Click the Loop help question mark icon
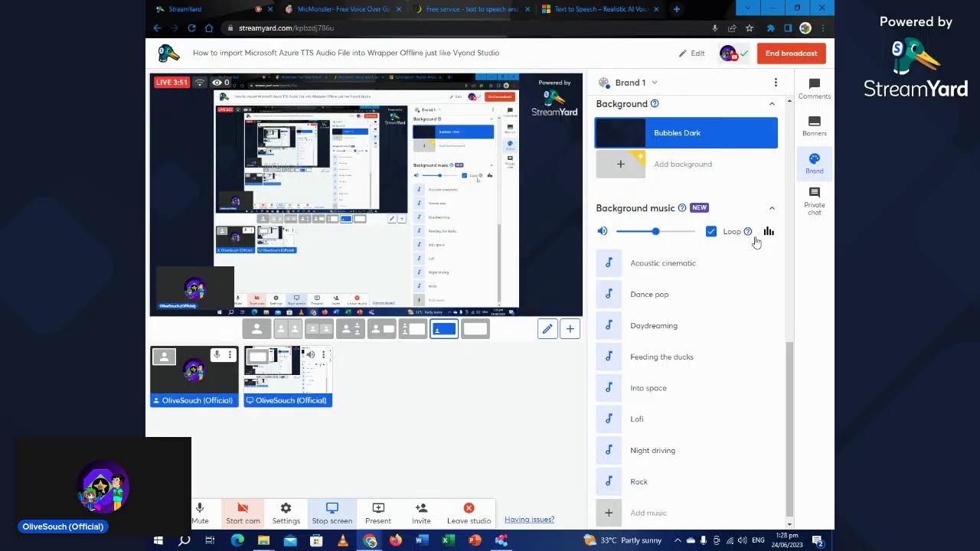This screenshot has height=551, width=980. point(748,232)
